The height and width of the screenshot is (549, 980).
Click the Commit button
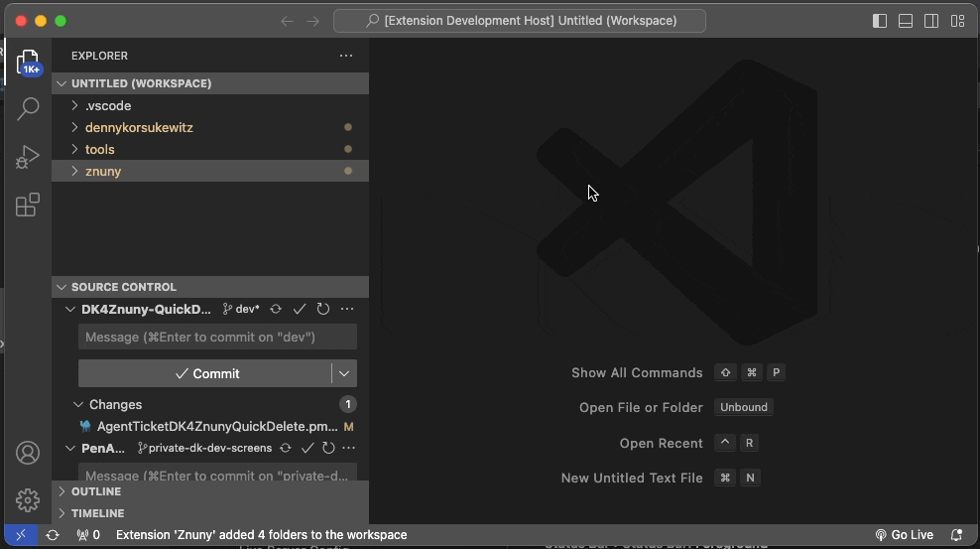pyautogui.click(x=205, y=373)
